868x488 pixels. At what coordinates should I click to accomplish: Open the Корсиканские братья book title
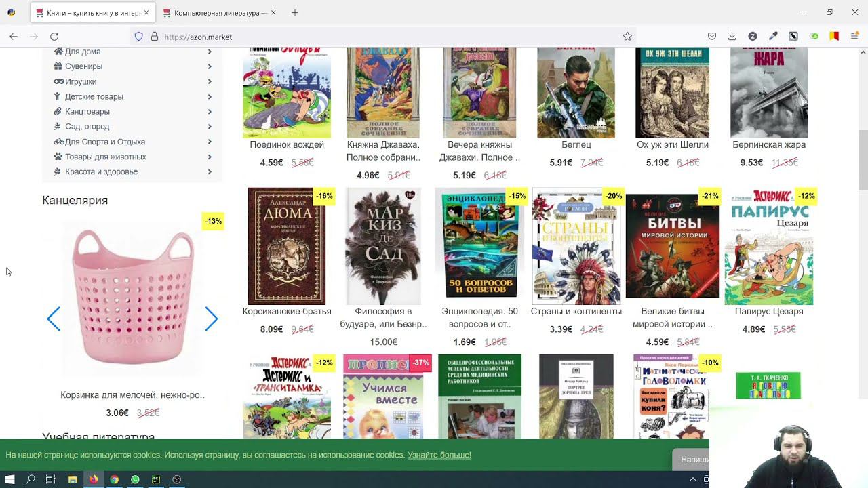(287, 311)
